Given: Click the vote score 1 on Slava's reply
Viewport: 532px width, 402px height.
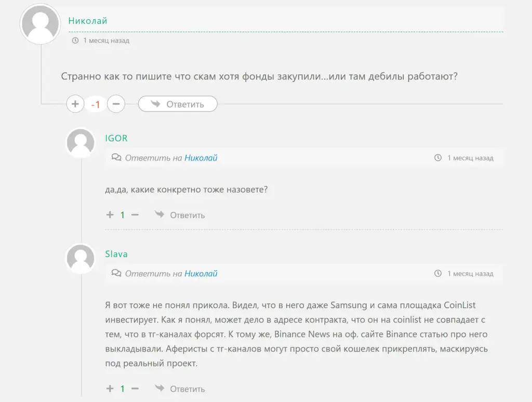Looking at the screenshot, I should pos(123,388).
